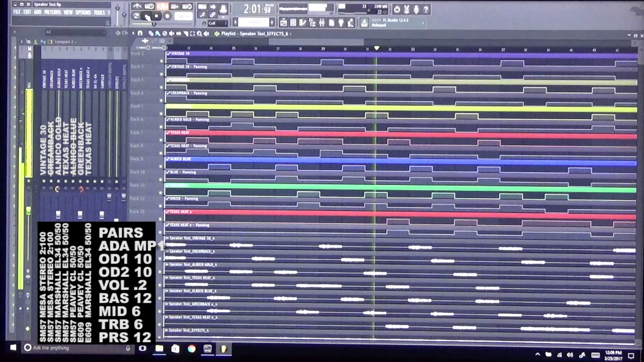The image size is (644, 362).
Task: Click the Stop button in the transport panel
Action: [x=156, y=16]
